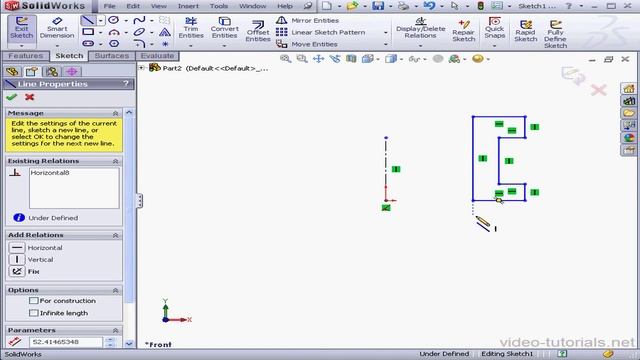
Task: Collapse the Add Relations section
Action: 116,235
